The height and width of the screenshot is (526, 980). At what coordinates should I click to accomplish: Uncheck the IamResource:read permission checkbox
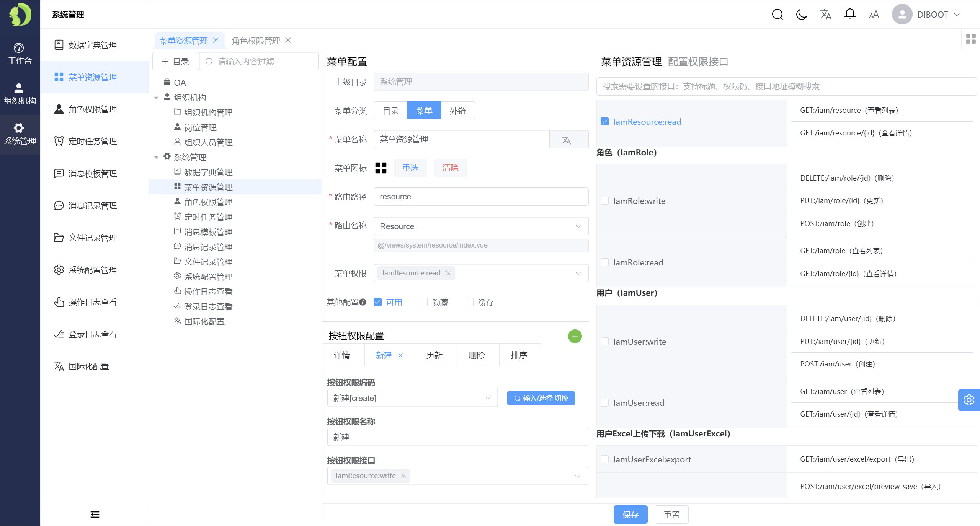click(x=605, y=122)
